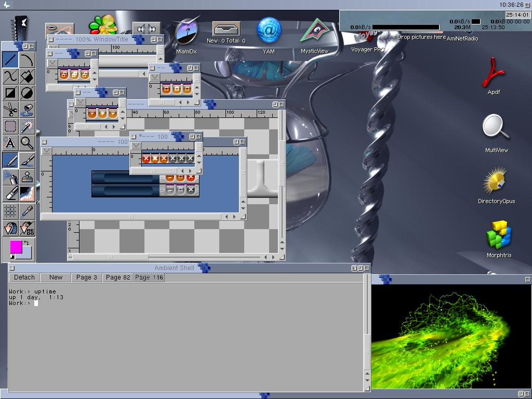Select the straight Line tool in toolbox
The width and height of the screenshot is (532, 399).
[x=10, y=60]
